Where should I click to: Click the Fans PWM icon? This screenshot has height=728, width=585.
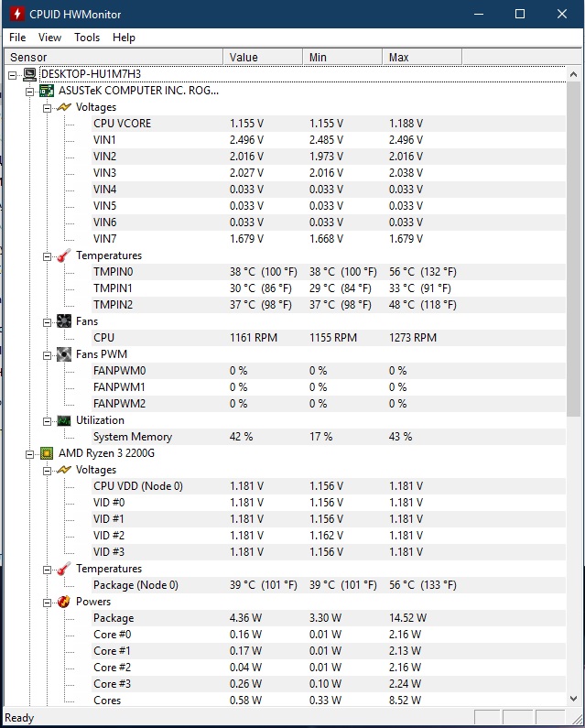point(63,354)
